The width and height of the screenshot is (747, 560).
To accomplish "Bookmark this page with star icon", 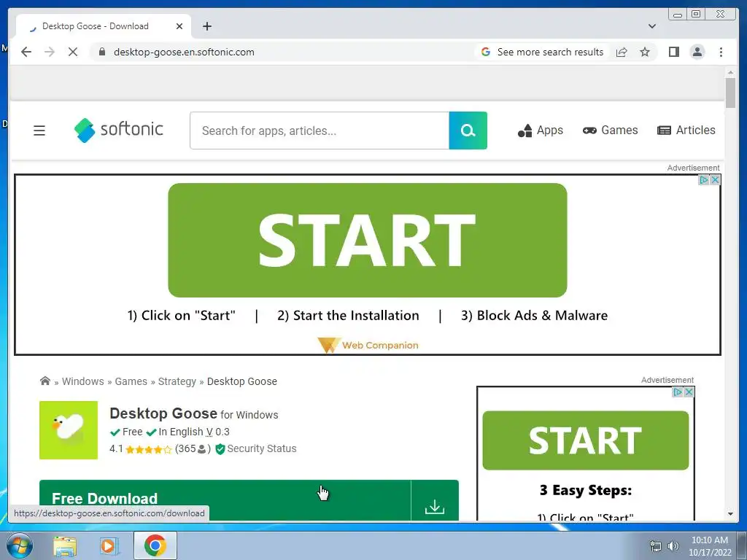I will click(645, 52).
